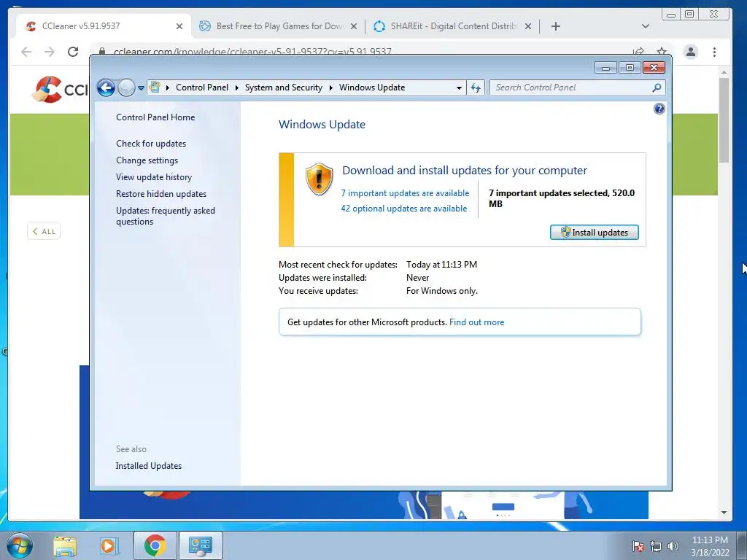Viewport: 747px width, 560px height.
Task: Click the greyed Forward arrow in Control Panel
Action: click(126, 87)
